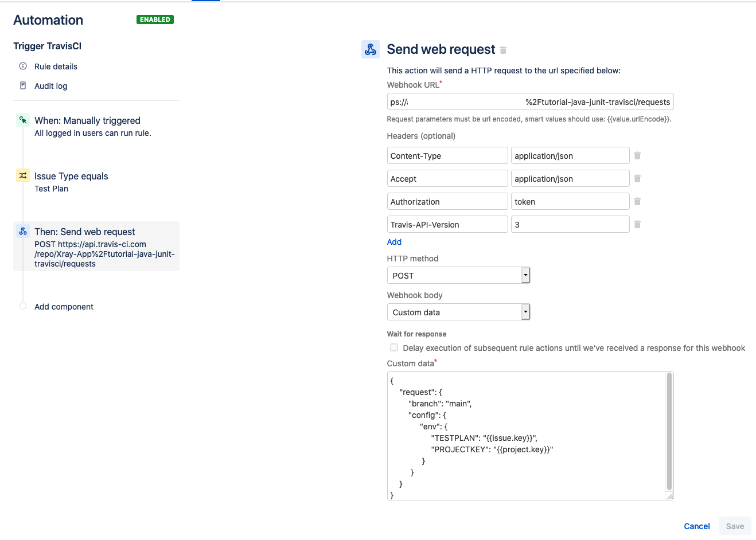Viewport: 756px width, 540px height.
Task: Click the Add header link
Action: (x=394, y=242)
